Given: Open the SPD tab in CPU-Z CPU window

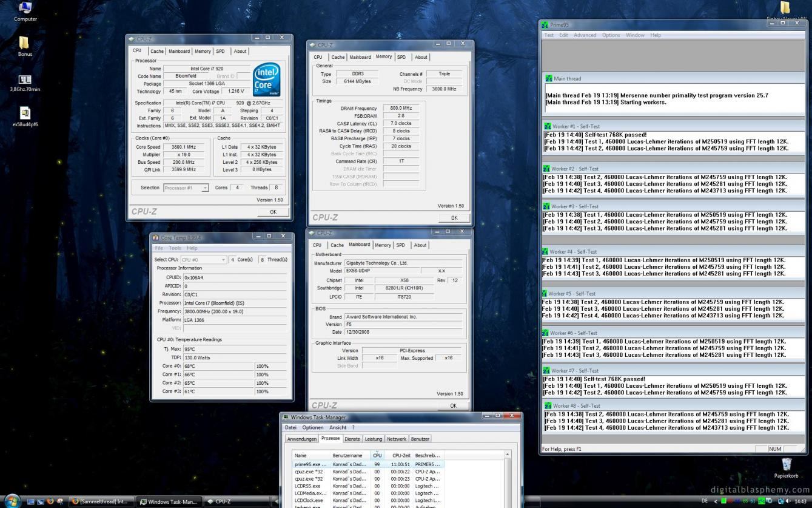Looking at the screenshot, I should 220,52.
